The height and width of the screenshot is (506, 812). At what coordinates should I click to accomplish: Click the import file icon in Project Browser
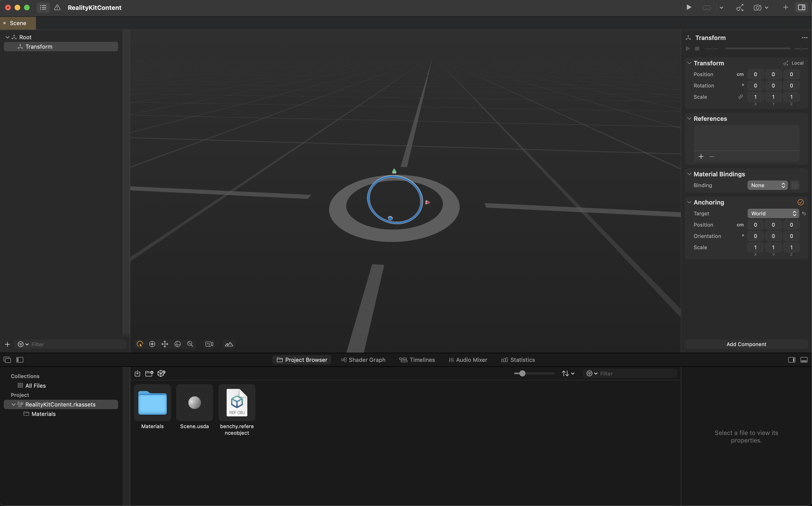(x=137, y=373)
